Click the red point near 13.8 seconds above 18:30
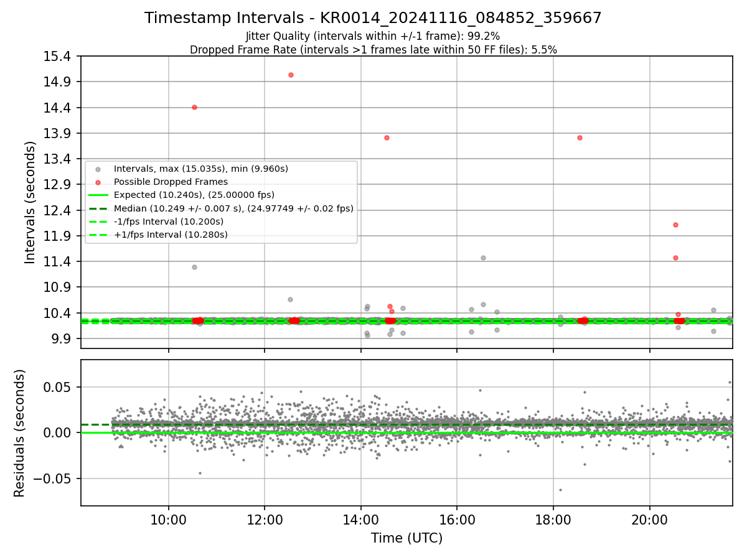The width and height of the screenshot is (747, 560). click(x=580, y=138)
